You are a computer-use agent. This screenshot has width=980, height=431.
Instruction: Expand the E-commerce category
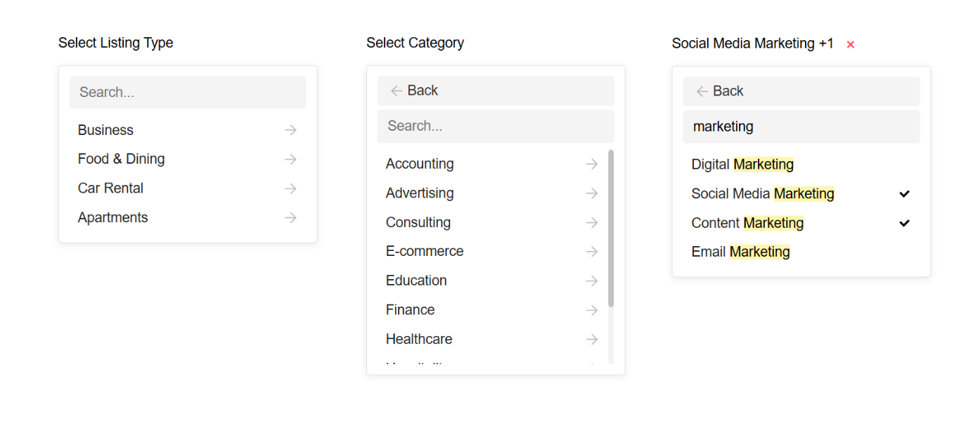tap(425, 252)
